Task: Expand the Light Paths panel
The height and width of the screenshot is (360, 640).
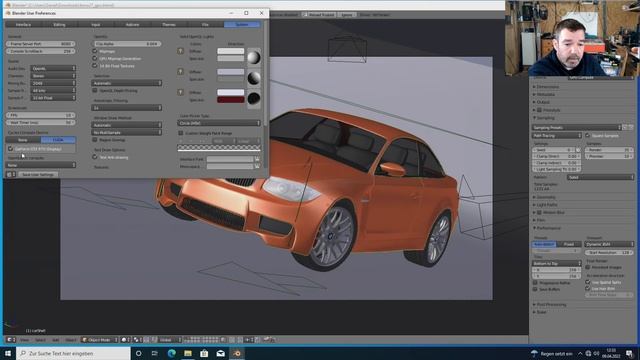Action: tap(547, 205)
